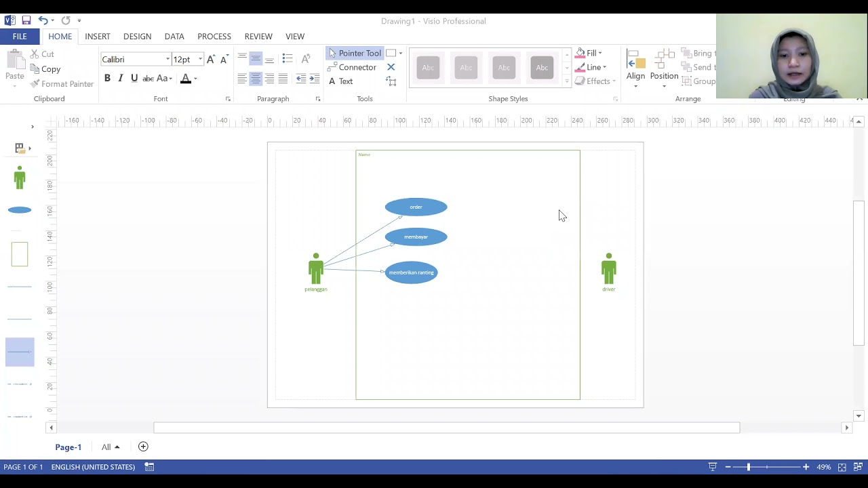This screenshot has width=868, height=488.
Task: Switch to the PROCESS ribbon tab
Action: 214,37
